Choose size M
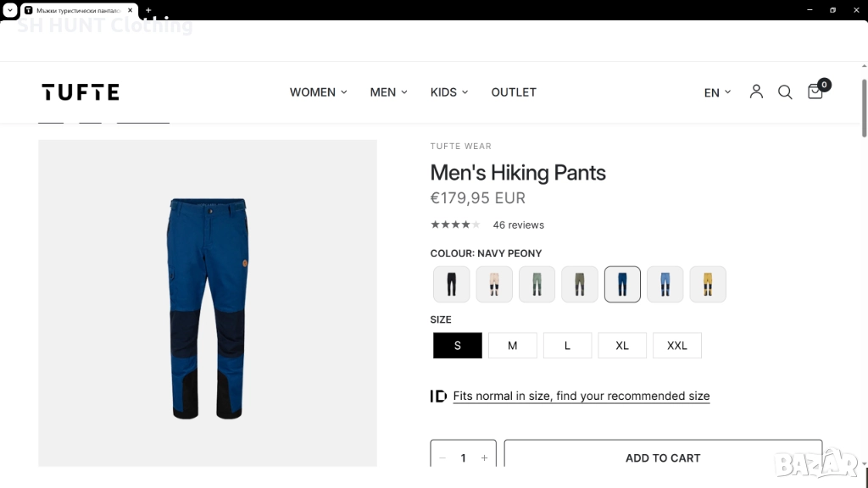 pos(512,346)
